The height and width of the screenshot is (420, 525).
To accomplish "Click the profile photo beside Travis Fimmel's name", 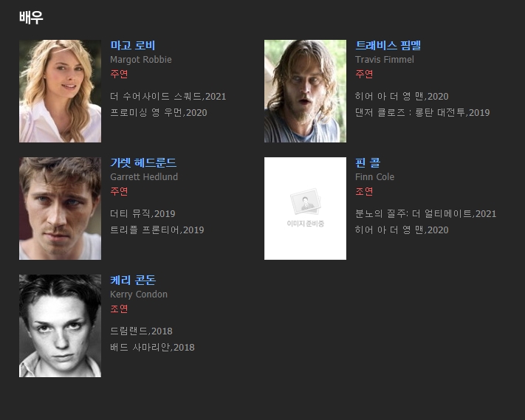I will 305,91.
